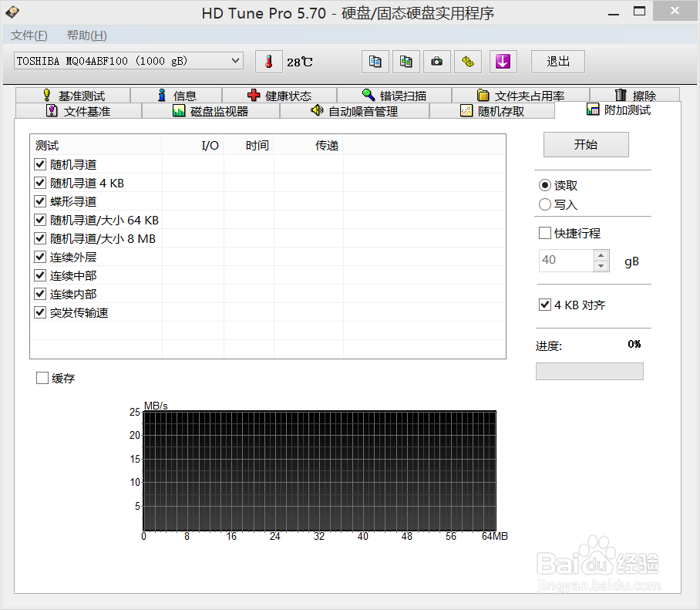Screen dimensions: 700x610
Task: Open the 帮助(H) menu
Action: [86, 35]
